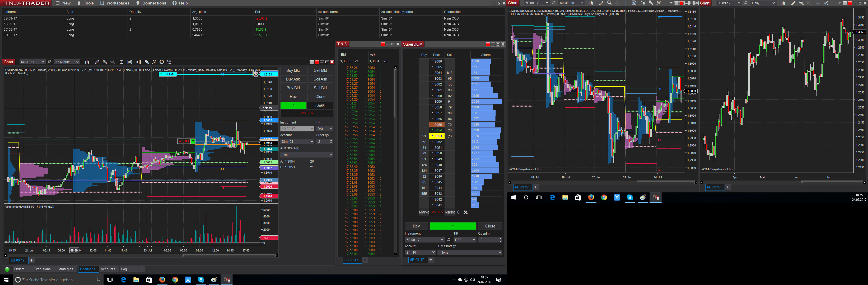868x285 pixels.
Task: Open the 60 Minute interval dropdown
Action: point(571,3)
